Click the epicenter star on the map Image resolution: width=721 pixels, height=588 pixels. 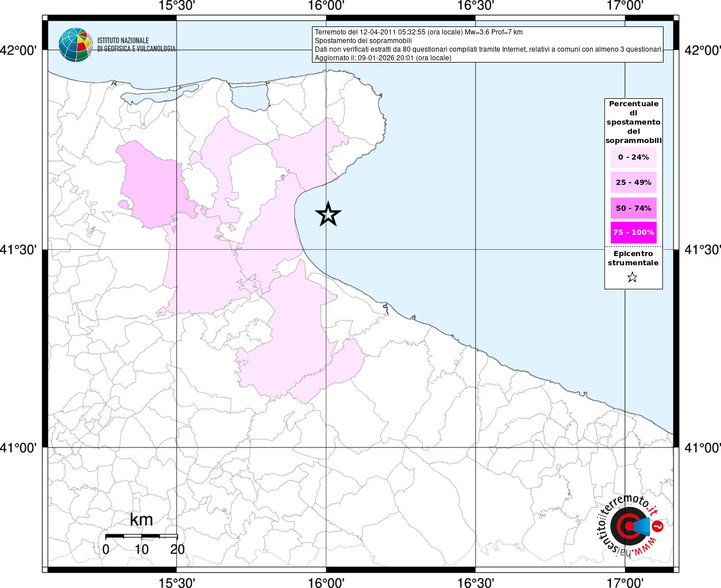click(x=328, y=214)
